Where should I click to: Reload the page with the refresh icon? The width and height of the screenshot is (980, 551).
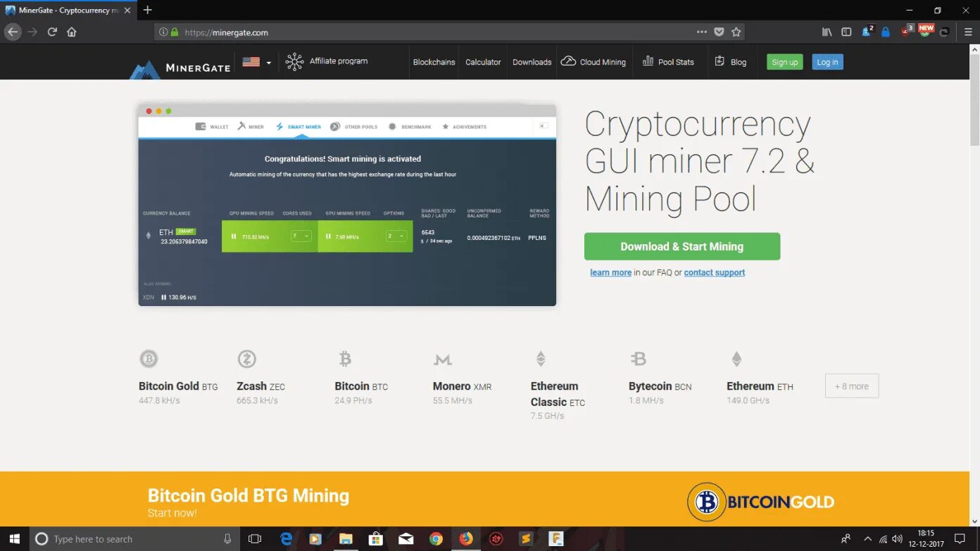click(x=52, y=32)
